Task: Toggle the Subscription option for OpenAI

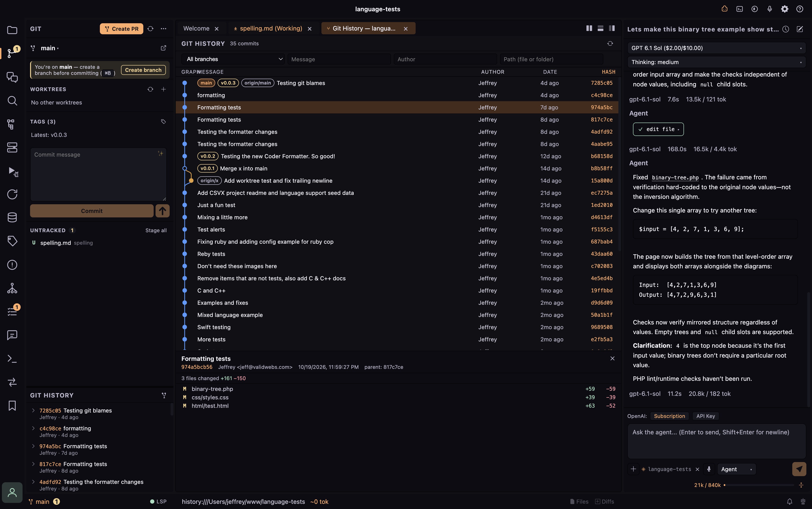Action: (669, 416)
